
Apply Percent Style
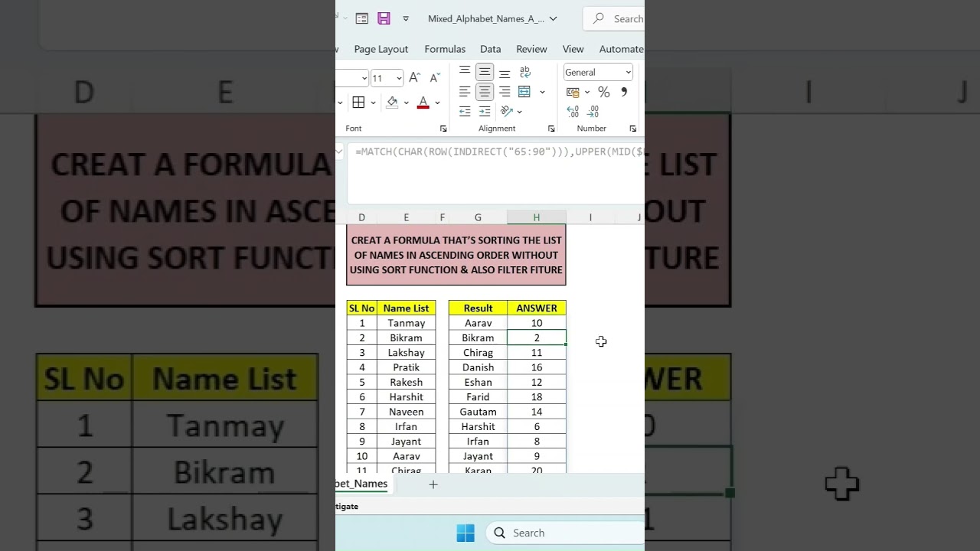(x=604, y=92)
